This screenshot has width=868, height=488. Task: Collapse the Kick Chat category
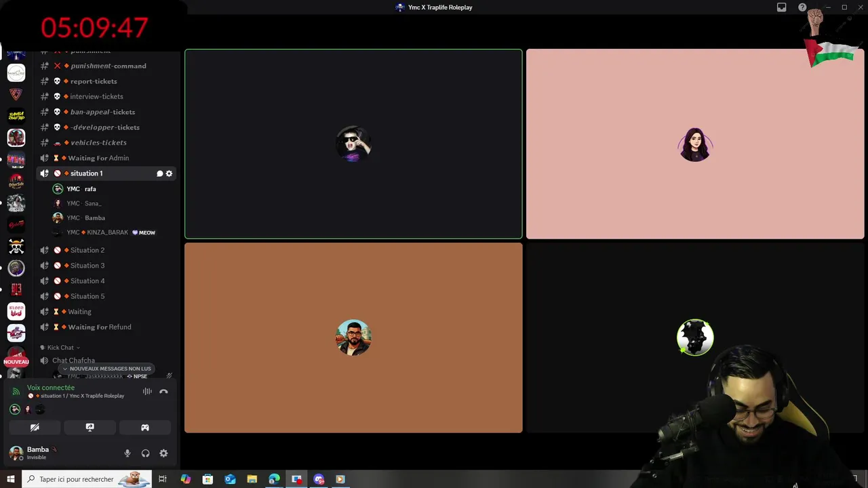60,348
